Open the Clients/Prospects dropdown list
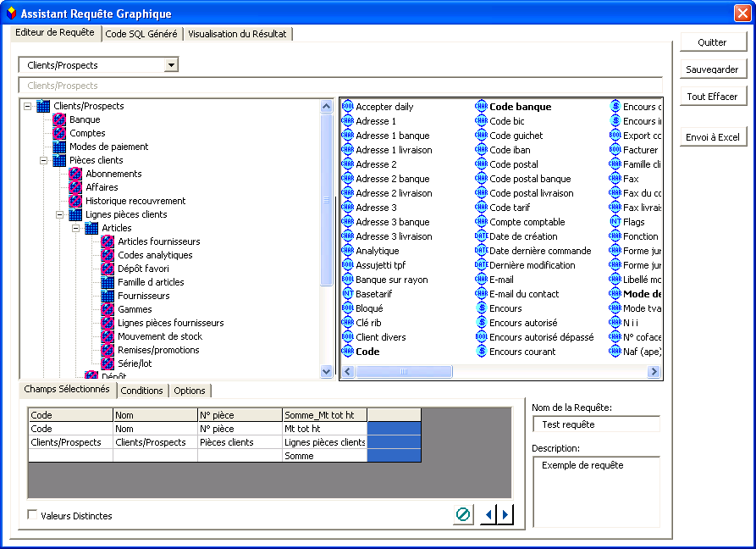 coord(171,65)
